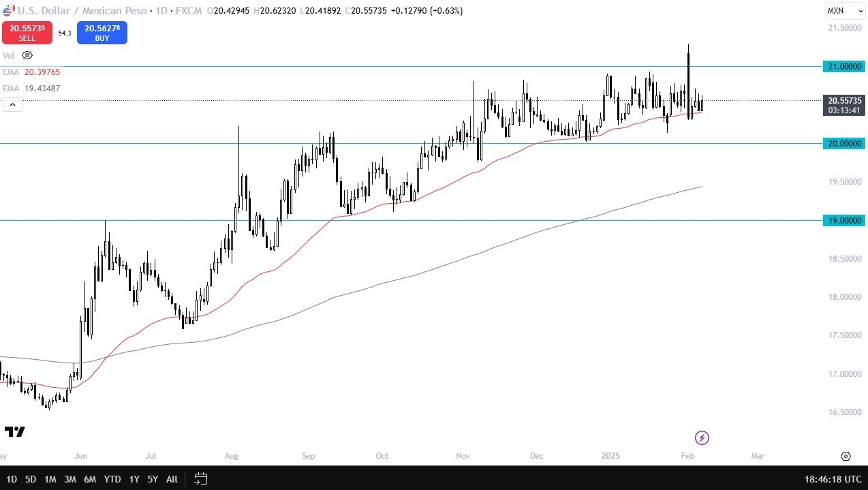The image size is (868, 490).
Task: Toggle the YTD range option
Action: point(112,479)
